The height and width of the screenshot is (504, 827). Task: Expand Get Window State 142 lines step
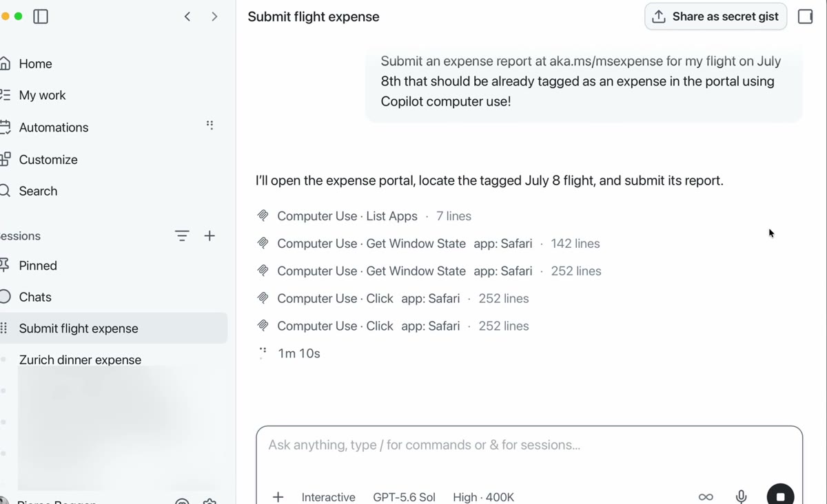click(x=428, y=244)
